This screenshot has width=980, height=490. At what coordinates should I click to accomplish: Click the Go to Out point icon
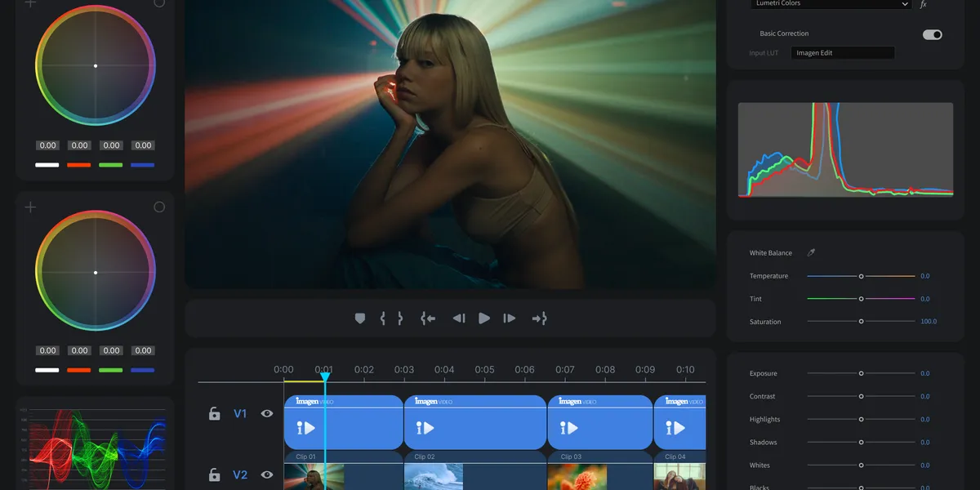[x=539, y=318]
